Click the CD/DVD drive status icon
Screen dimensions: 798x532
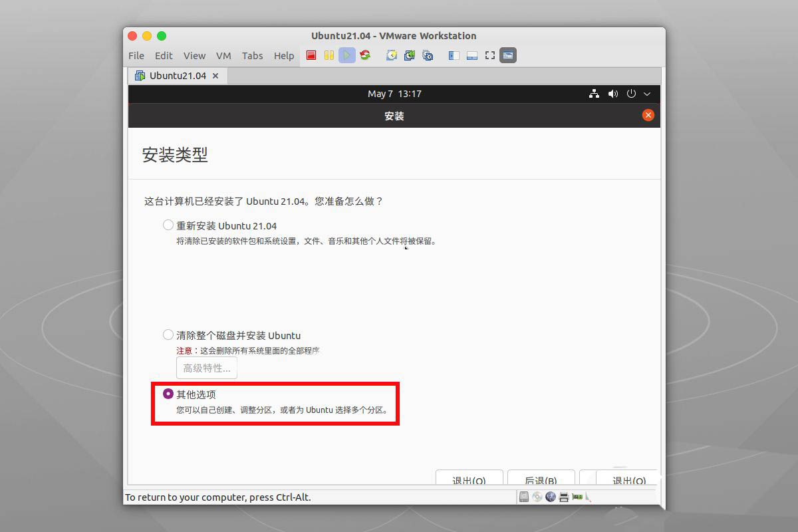[x=537, y=497]
